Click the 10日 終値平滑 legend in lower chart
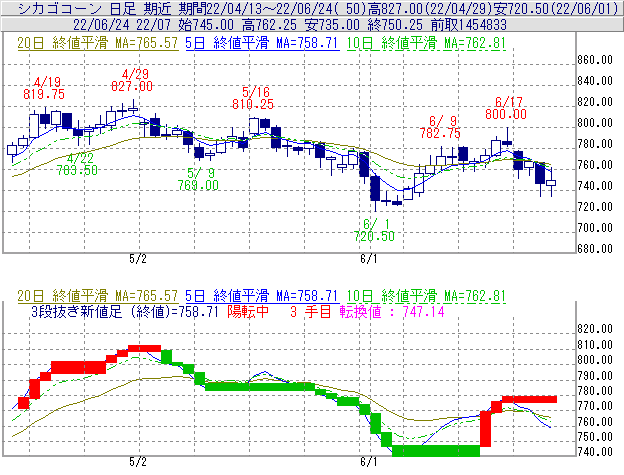The image size is (624, 475). coord(426,296)
